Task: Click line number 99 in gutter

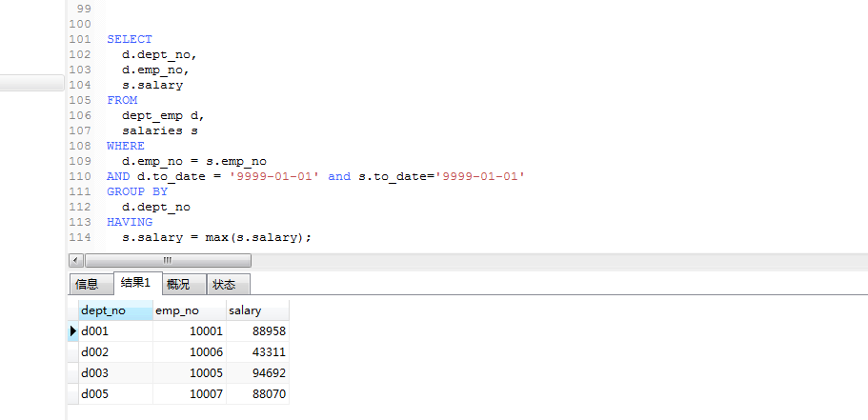Action: click(x=84, y=9)
